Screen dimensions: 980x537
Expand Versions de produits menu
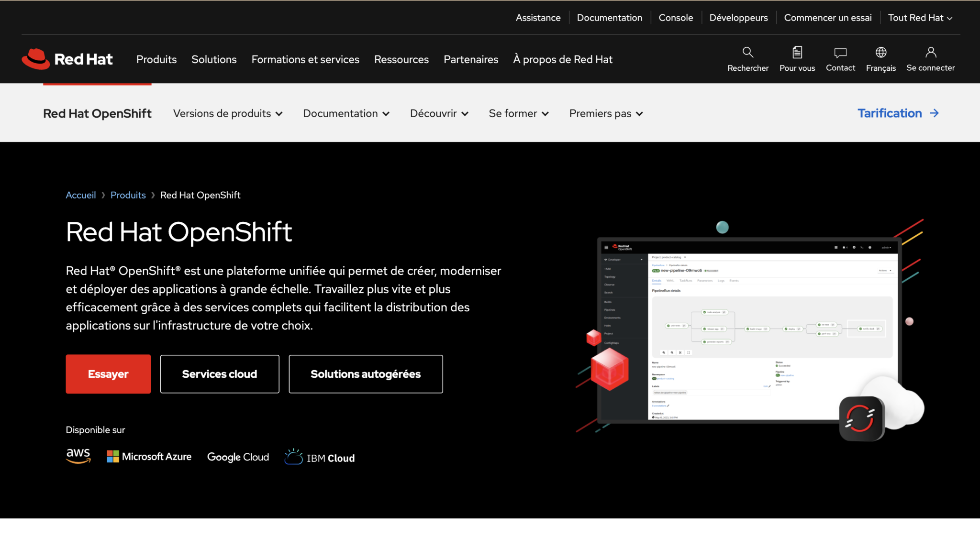[228, 113]
